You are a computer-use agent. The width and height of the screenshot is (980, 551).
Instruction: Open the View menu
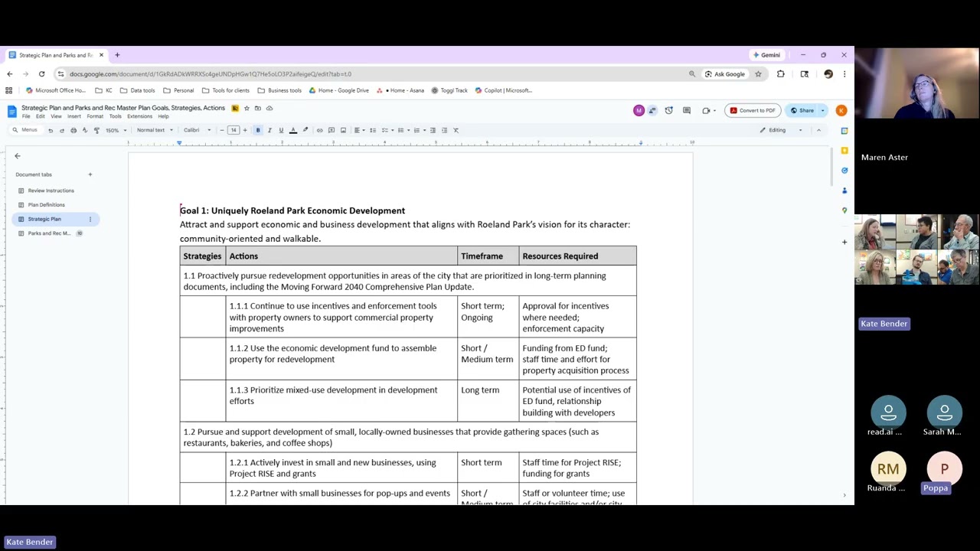click(56, 116)
